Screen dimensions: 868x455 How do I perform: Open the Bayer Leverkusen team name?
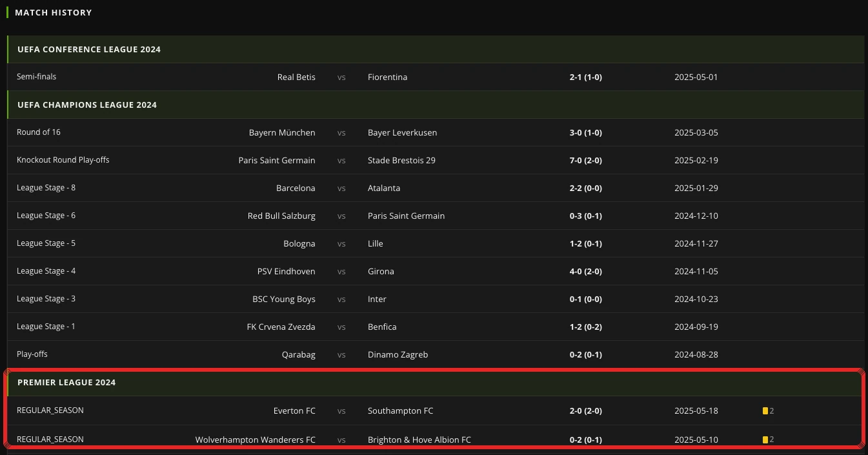[402, 132]
